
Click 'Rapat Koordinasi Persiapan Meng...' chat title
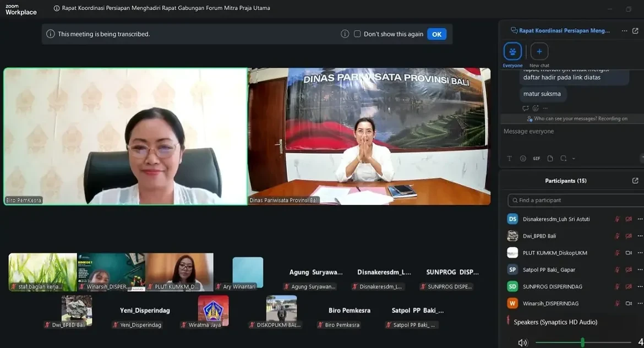[x=564, y=31]
